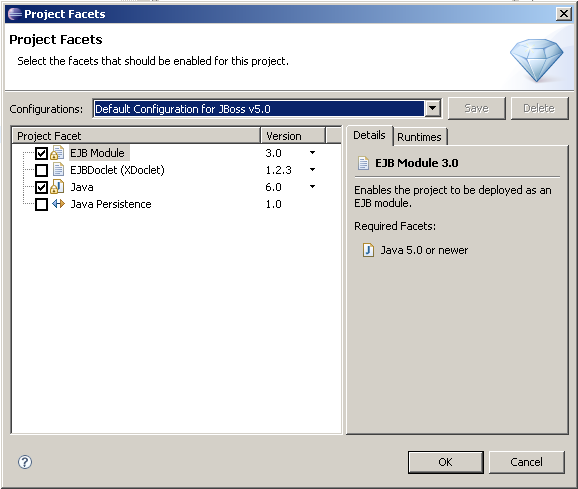Click the EJB Module facet icon
The width and height of the screenshot is (578, 489).
point(57,153)
